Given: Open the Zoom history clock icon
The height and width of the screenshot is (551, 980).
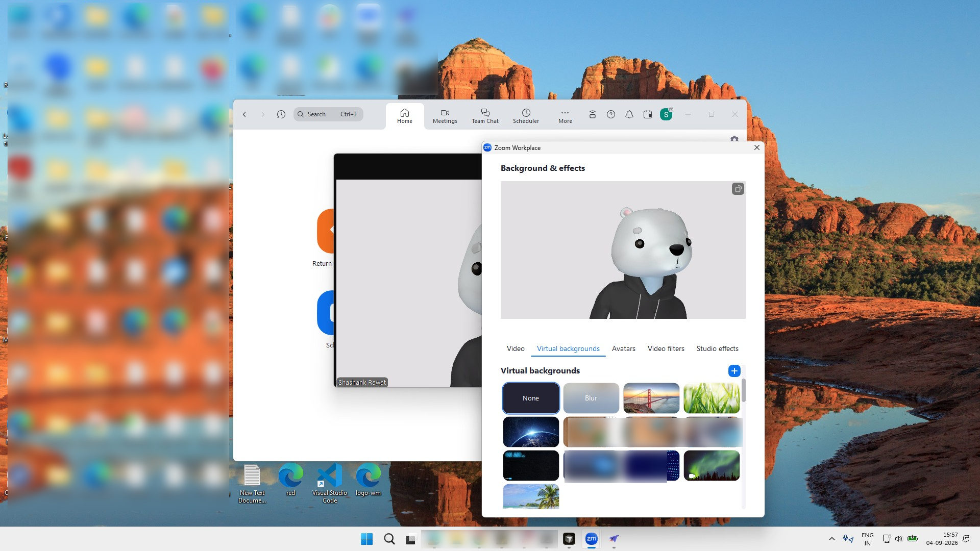Looking at the screenshot, I should [x=281, y=114].
